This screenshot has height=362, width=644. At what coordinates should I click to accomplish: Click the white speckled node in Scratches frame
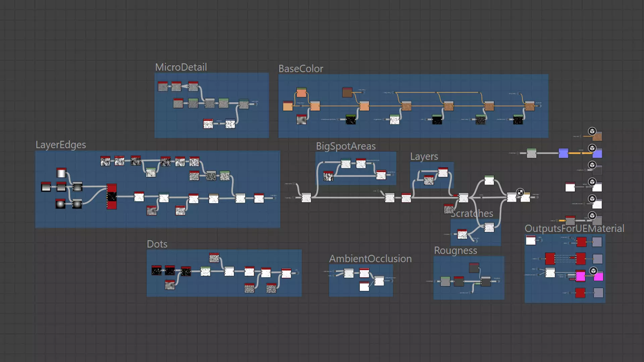[x=462, y=234]
